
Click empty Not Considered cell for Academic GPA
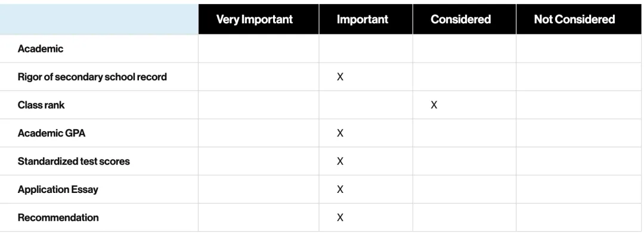point(578,133)
